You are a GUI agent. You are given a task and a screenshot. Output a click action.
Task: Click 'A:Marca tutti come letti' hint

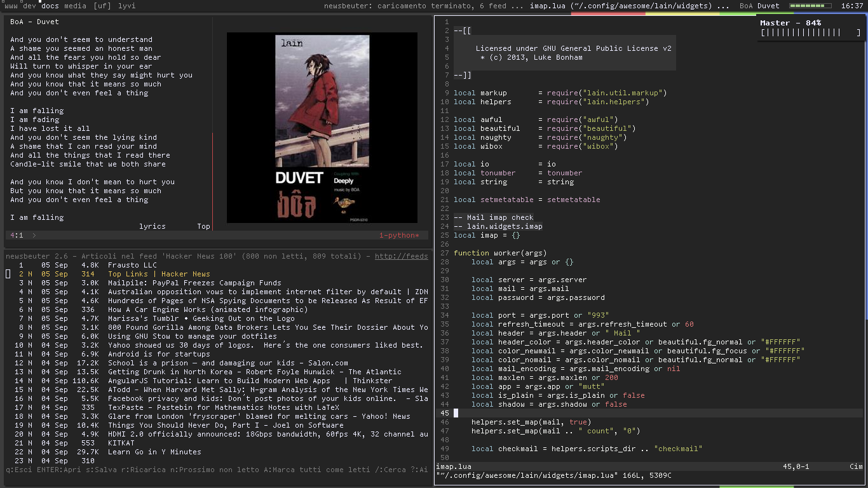click(x=318, y=470)
